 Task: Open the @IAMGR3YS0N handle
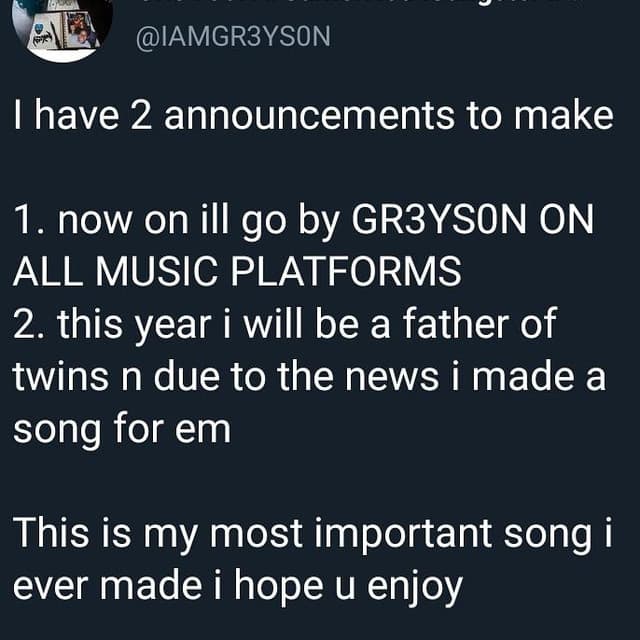pos(233,37)
